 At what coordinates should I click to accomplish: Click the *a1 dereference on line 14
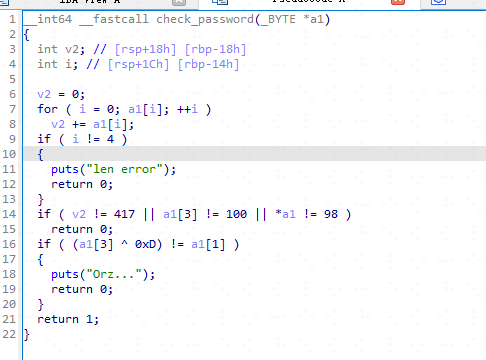[x=286, y=214]
